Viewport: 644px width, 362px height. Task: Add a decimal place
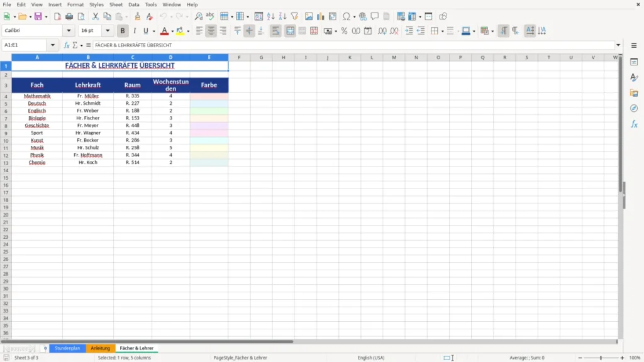[382, 31]
